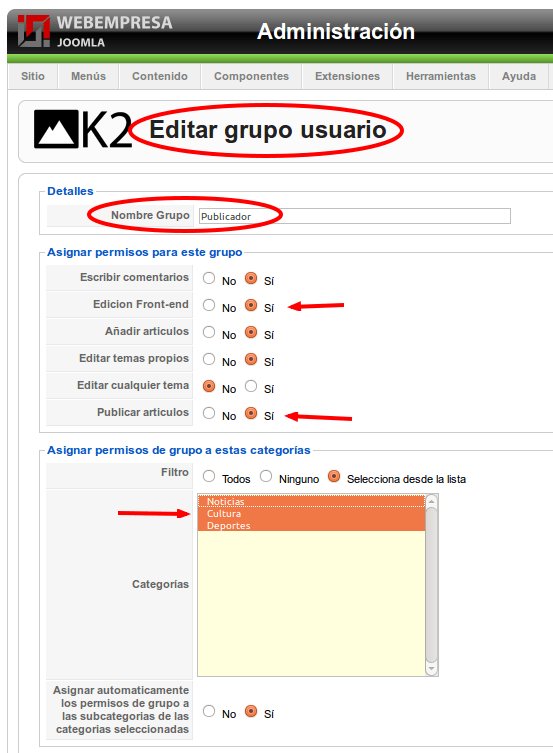Open the Sitio menu
Screen dimensions: 553x753
[33, 76]
